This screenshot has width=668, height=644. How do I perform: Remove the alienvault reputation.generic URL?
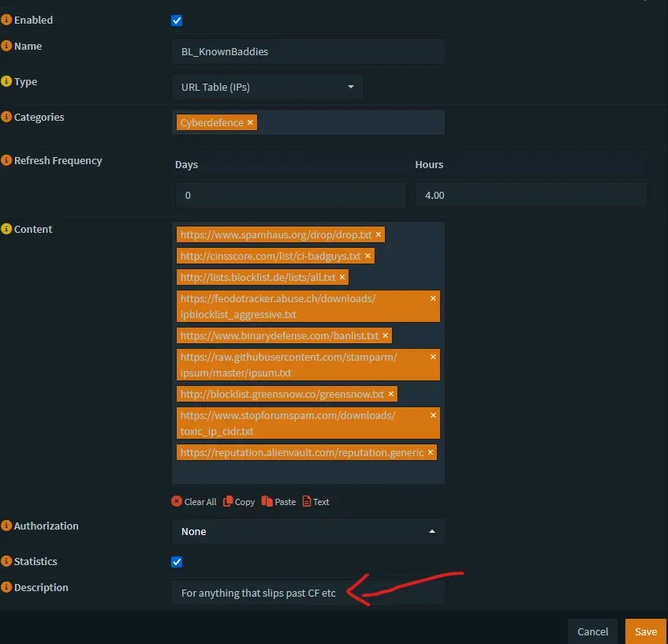(431, 452)
